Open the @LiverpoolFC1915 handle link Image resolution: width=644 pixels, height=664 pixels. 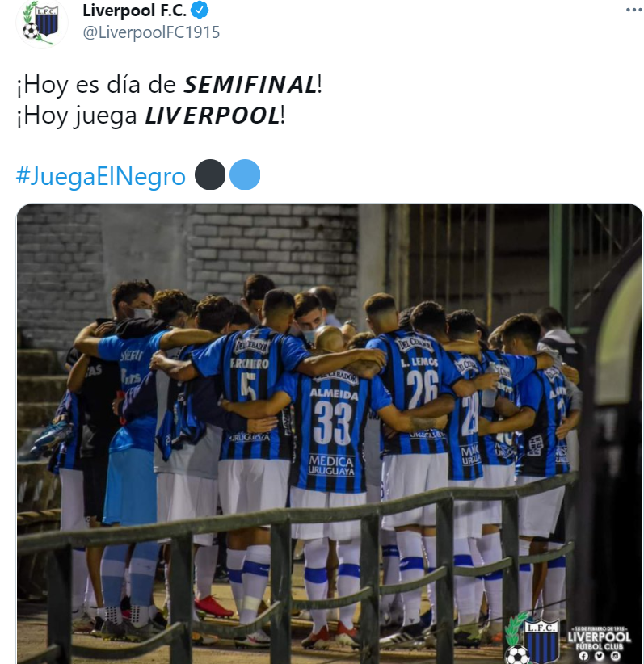(151, 32)
